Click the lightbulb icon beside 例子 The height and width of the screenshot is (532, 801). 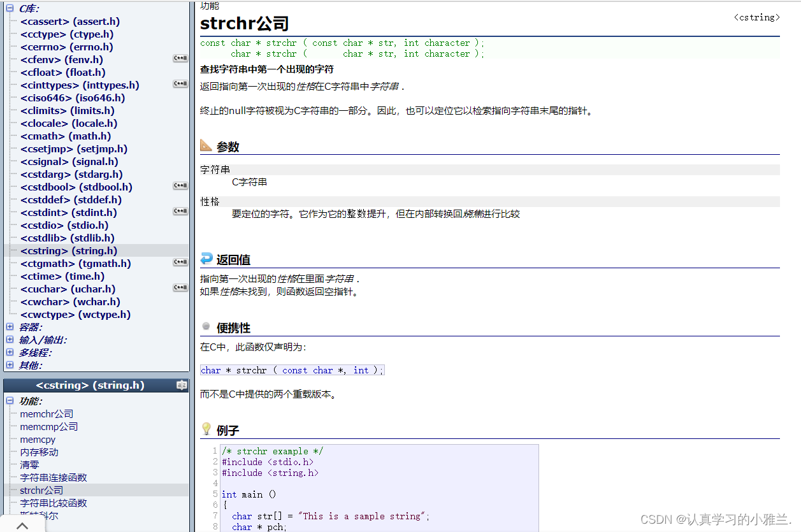point(206,429)
